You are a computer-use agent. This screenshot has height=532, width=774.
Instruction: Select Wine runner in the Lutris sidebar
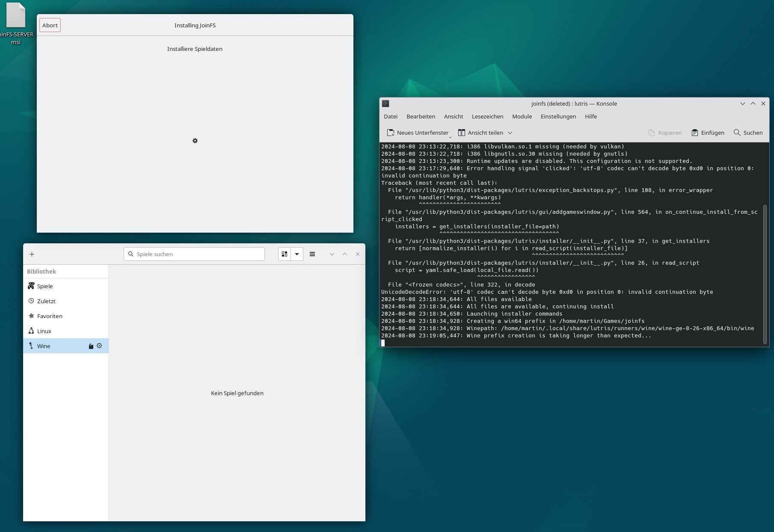point(66,346)
